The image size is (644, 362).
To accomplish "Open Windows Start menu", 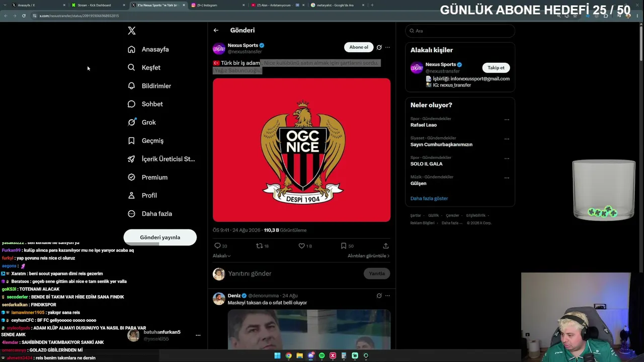I will tap(277, 356).
